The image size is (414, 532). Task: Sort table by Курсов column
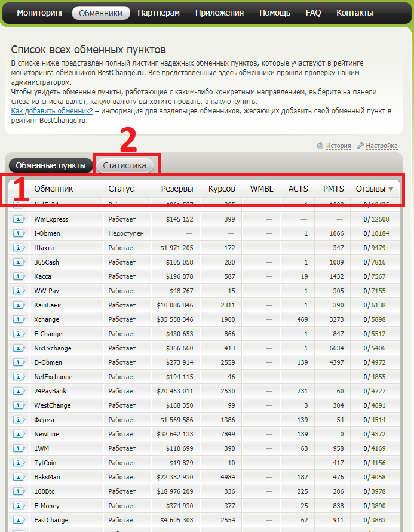coord(222,189)
